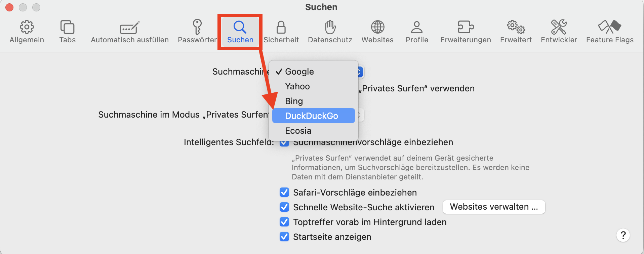Open the Passwörter key pane
Viewport: 644px width, 254px height.
point(197,32)
